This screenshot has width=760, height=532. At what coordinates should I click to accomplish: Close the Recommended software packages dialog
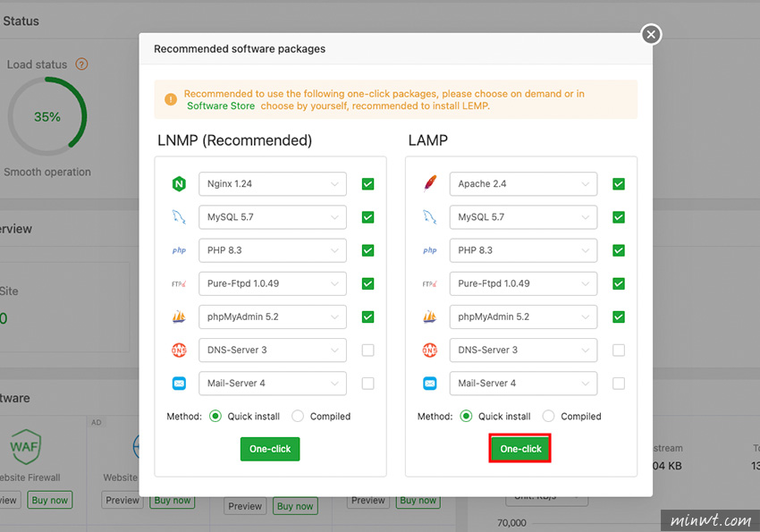pos(651,34)
